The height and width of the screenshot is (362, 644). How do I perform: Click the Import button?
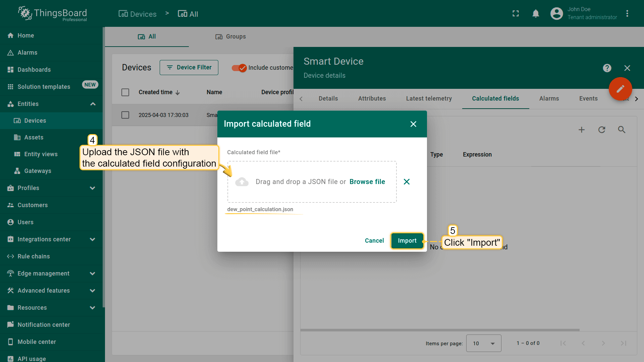click(x=407, y=241)
